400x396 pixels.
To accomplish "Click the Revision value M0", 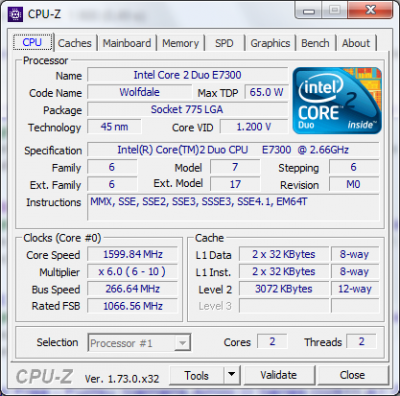I will click(354, 184).
